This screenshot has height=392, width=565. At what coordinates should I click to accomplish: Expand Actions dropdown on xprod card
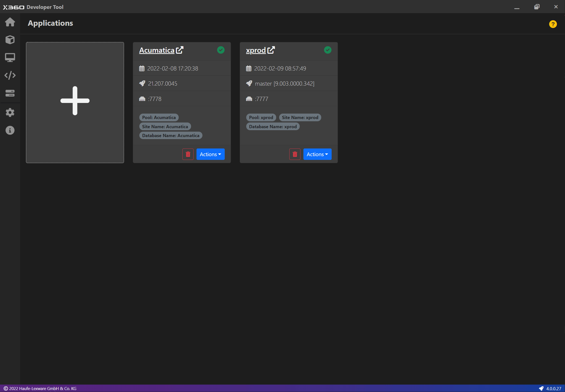318,154
